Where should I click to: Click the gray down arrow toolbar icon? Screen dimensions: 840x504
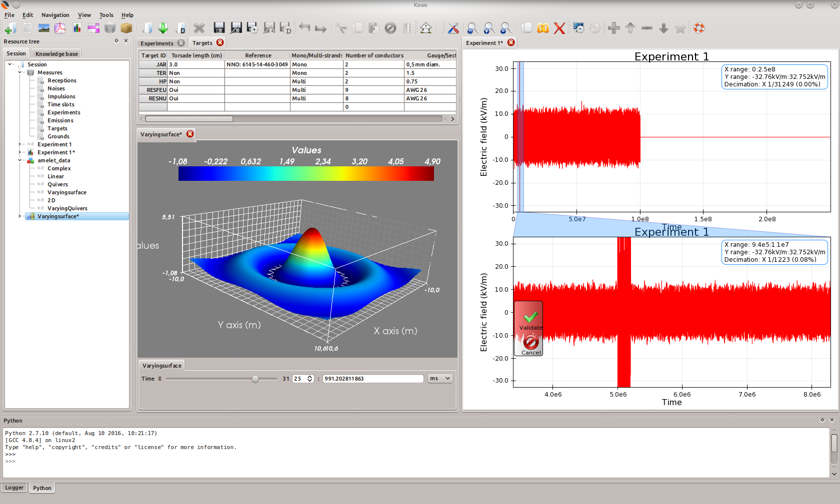tap(663, 28)
